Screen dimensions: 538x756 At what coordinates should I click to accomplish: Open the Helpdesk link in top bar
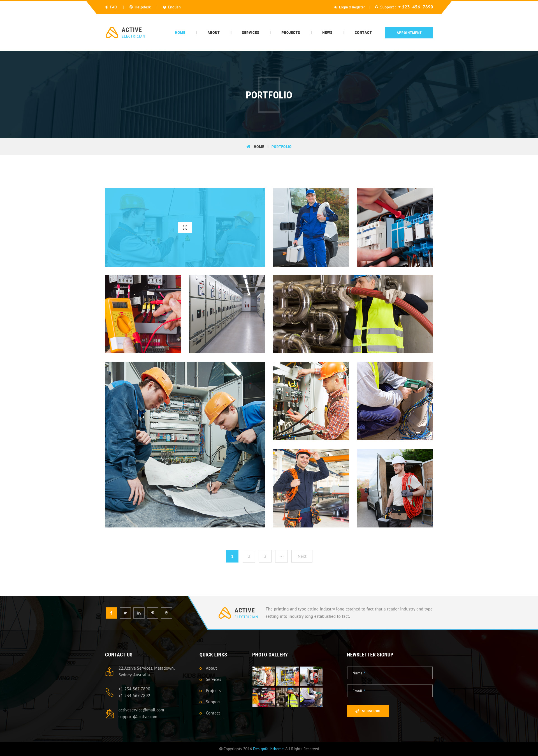pos(140,7)
